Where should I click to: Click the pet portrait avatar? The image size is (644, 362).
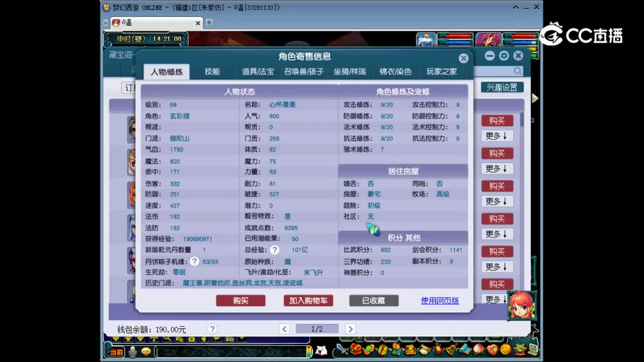click(x=426, y=41)
